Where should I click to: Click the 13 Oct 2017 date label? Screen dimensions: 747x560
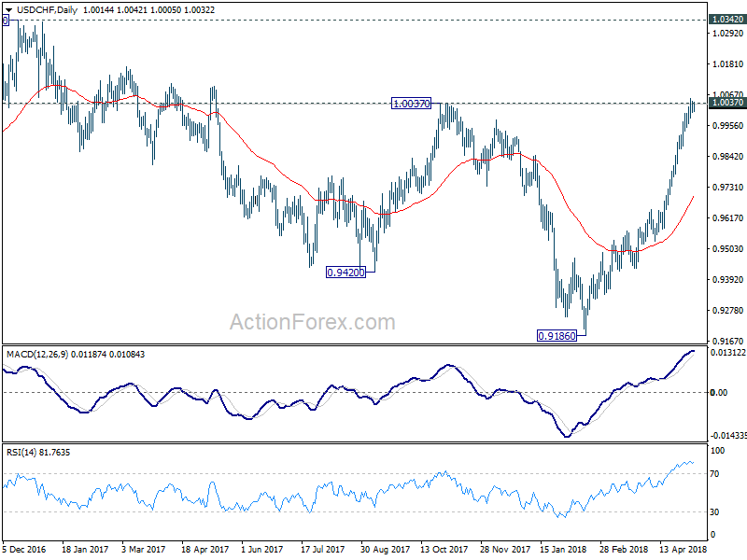[x=444, y=550]
